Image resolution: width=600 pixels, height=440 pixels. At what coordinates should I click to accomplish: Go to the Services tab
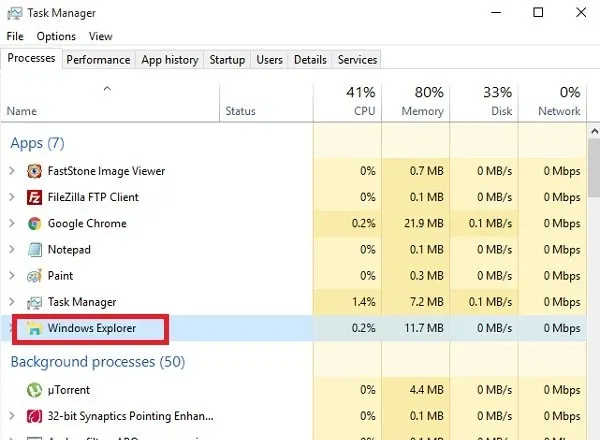(357, 60)
